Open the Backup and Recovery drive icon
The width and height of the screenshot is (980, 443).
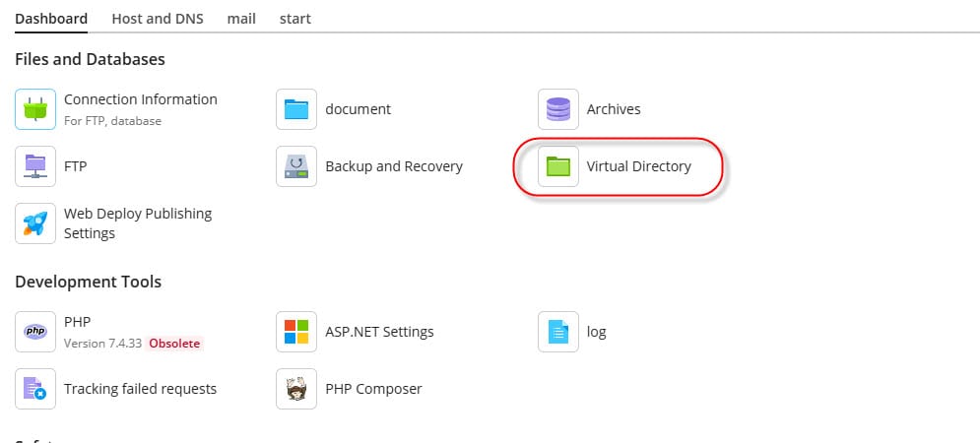click(x=296, y=166)
